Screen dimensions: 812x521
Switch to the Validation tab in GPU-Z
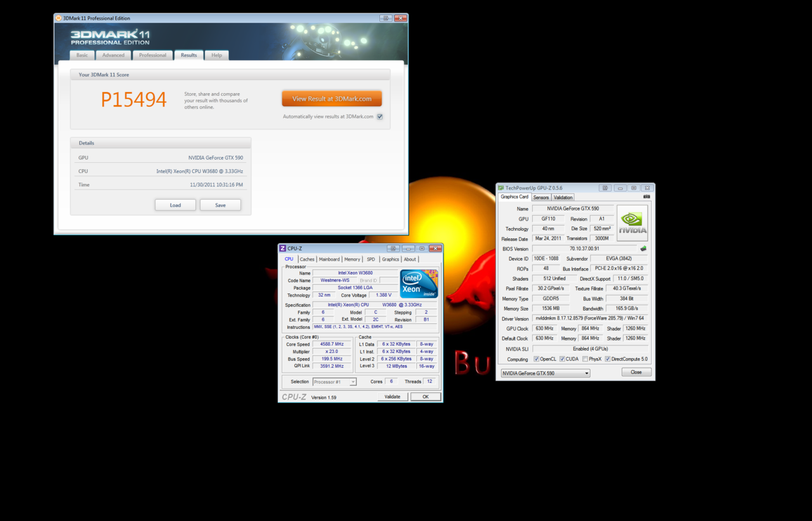563,197
